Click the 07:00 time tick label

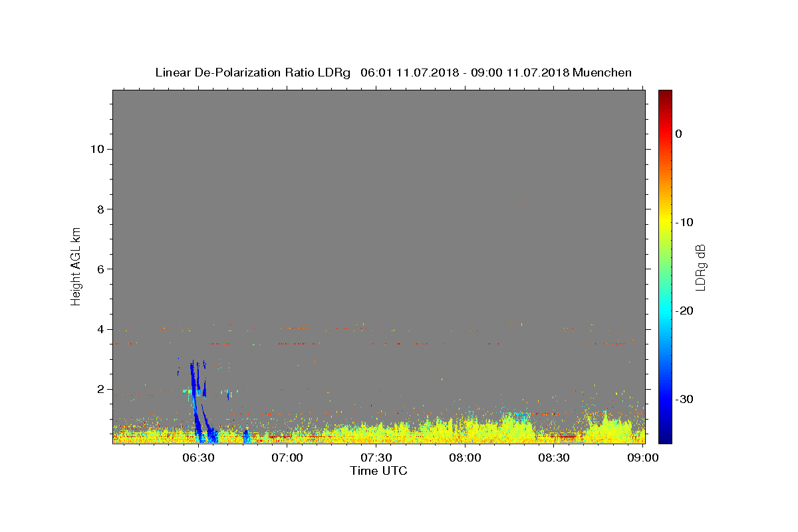289,458
